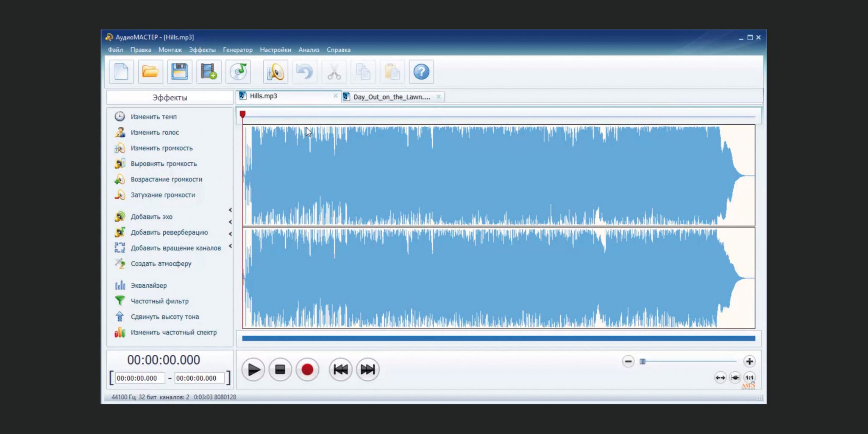Click the 44100 Гц status bar entry
This screenshot has width=868, height=434.
pos(123,397)
